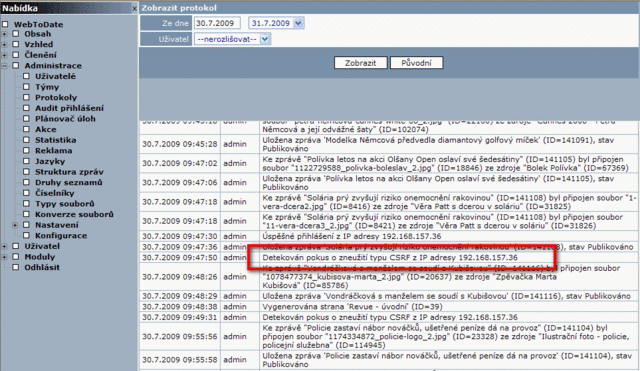640x371 pixels.
Task: Open Konverze souborů item
Action: [x=74, y=214]
